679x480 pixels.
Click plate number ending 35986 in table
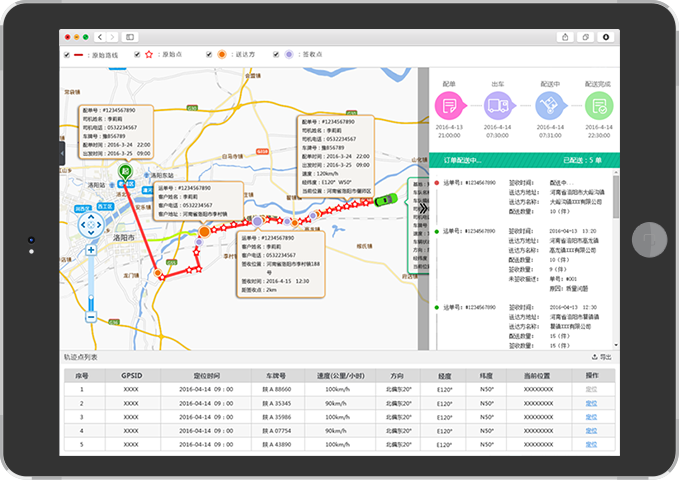pyautogui.click(x=277, y=417)
